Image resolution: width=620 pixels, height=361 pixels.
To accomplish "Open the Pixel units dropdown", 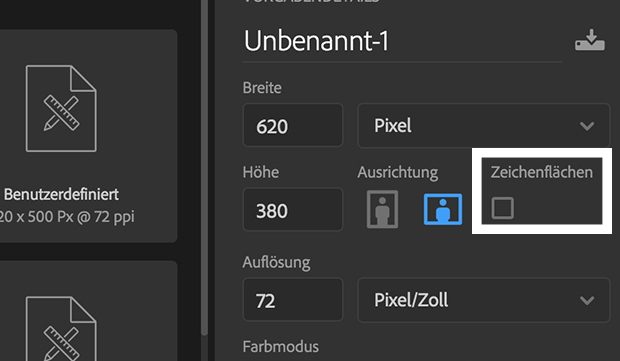I will click(484, 126).
